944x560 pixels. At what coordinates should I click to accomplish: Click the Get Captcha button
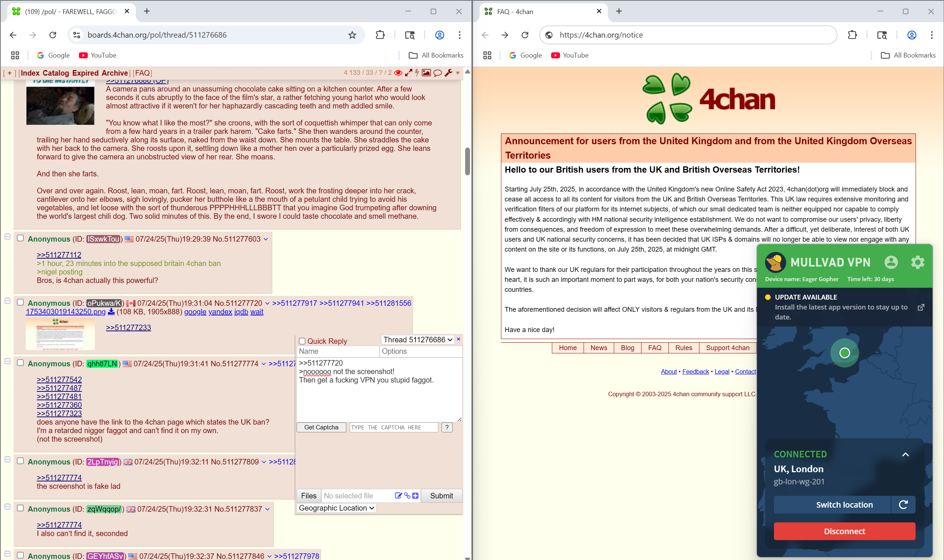[321, 427]
